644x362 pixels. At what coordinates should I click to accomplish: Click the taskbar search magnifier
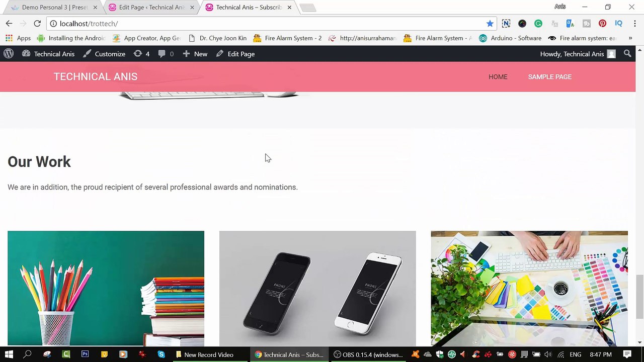tap(28, 354)
